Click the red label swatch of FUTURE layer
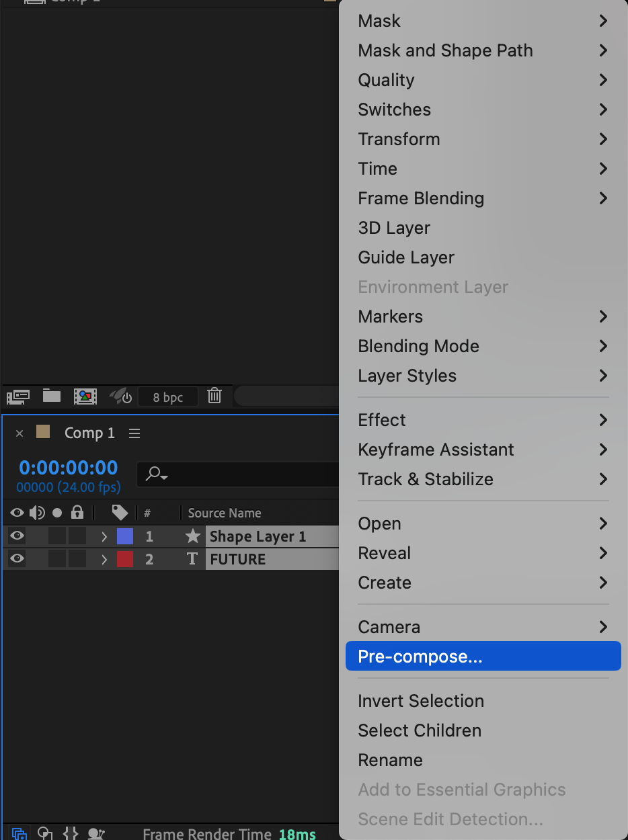Image resolution: width=628 pixels, height=840 pixels. point(125,559)
